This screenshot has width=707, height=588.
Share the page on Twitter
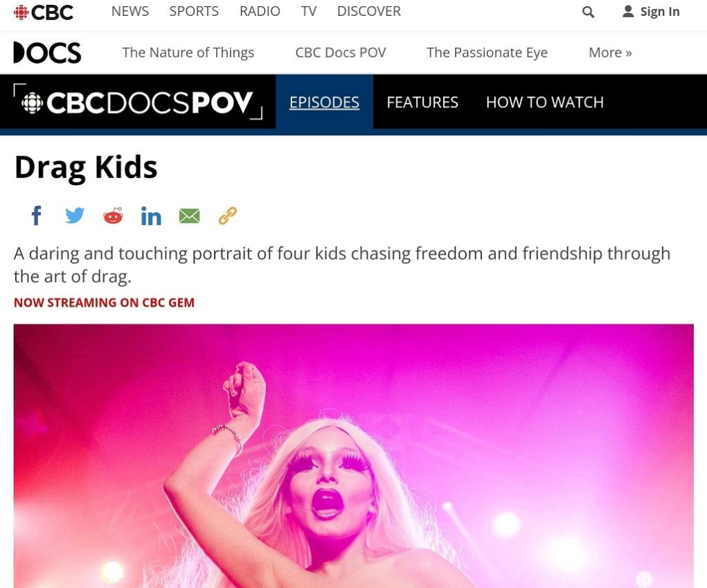point(75,215)
